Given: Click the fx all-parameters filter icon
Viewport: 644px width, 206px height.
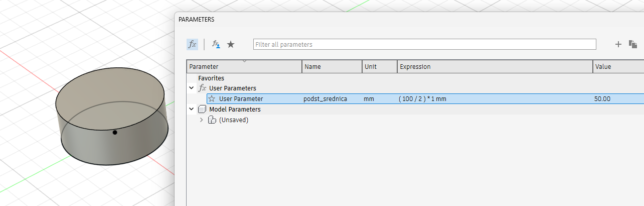Looking at the screenshot, I should tap(193, 44).
